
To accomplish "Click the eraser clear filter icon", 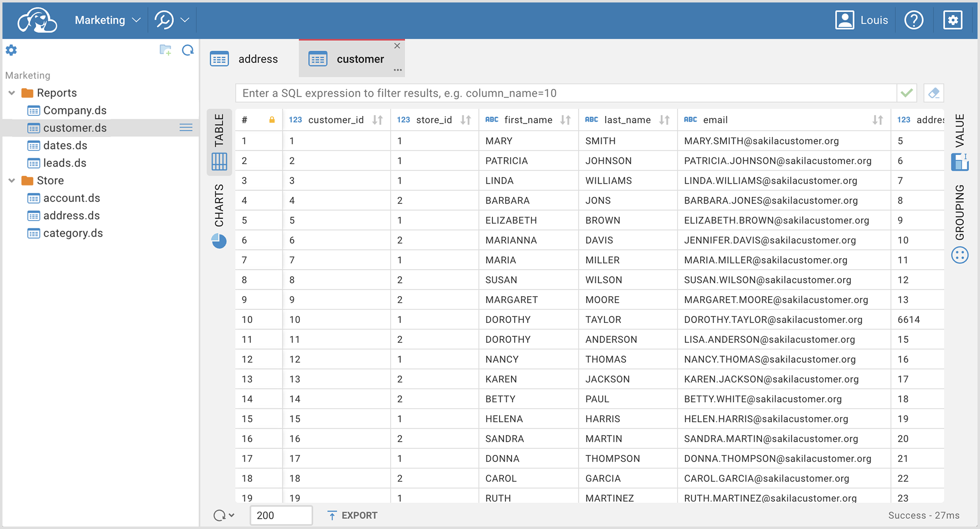I will 933,93.
